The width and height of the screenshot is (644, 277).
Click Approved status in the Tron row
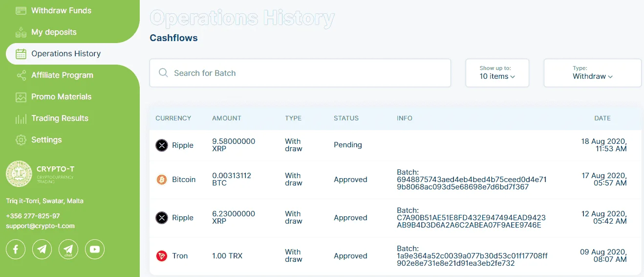pos(350,256)
